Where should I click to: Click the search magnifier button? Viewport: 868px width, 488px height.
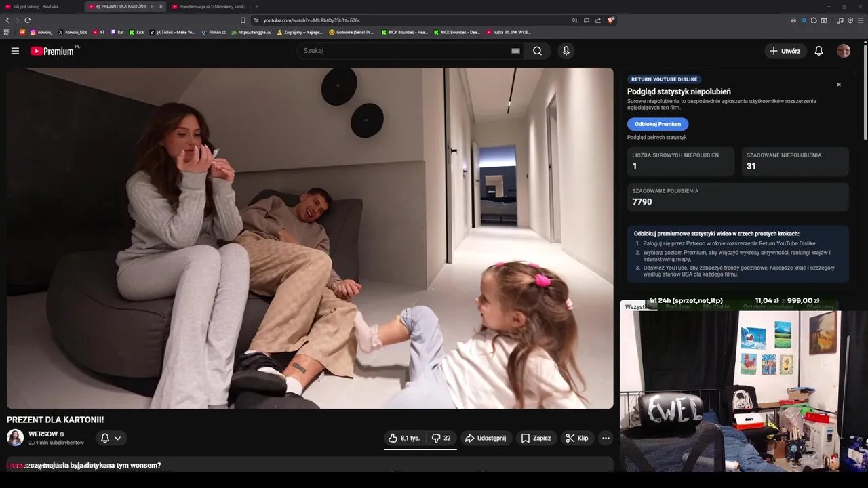(x=537, y=51)
